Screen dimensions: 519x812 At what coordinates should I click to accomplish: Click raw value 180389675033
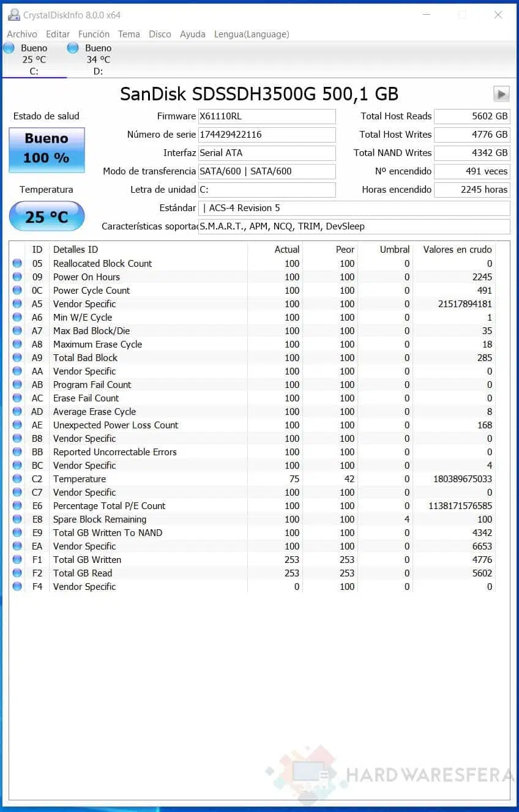pyautogui.click(x=463, y=479)
